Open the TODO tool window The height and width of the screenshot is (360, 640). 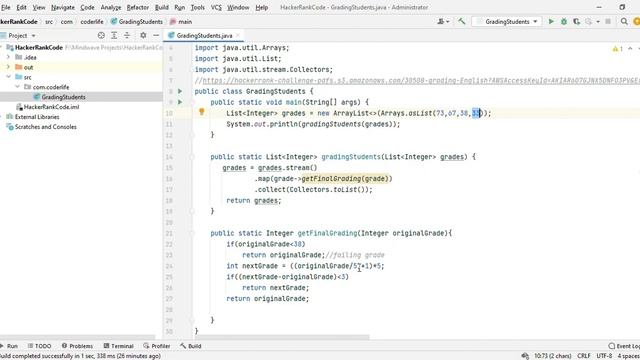coord(40,346)
